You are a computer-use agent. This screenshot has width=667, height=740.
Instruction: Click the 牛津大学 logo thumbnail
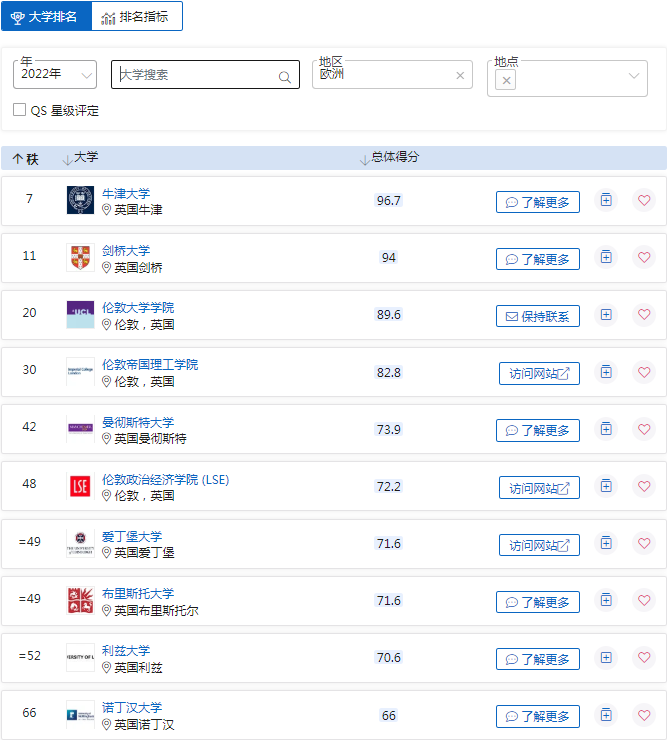(x=80, y=200)
